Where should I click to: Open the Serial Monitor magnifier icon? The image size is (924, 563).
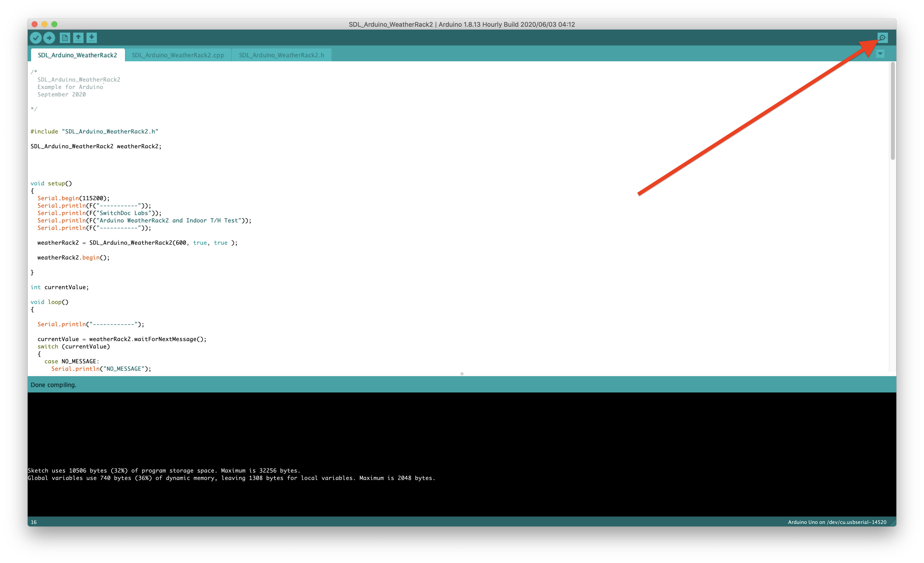pos(882,38)
